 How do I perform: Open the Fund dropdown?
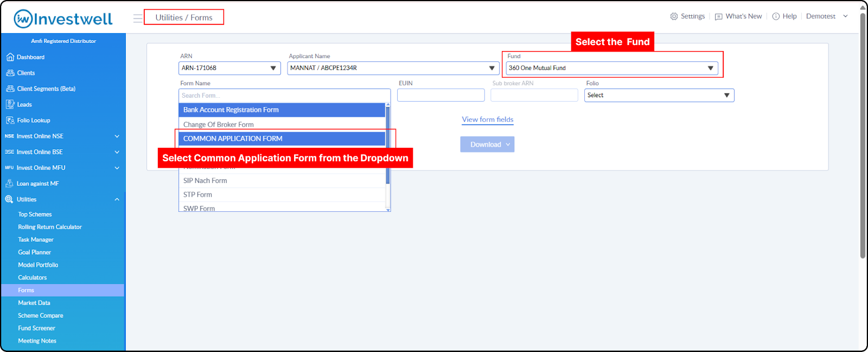612,68
